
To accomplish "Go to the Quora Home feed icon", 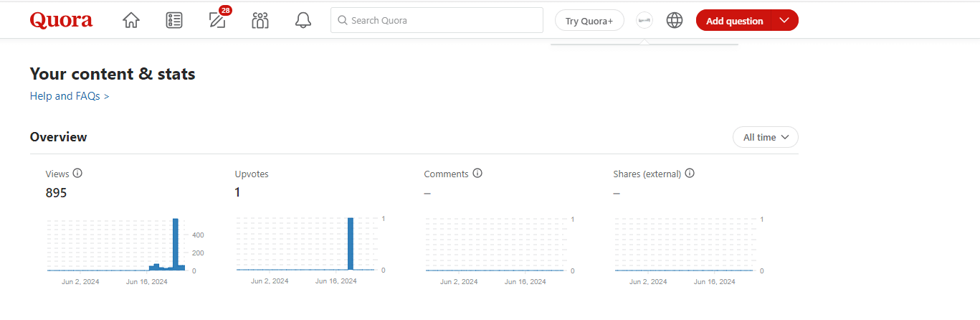I will [131, 21].
